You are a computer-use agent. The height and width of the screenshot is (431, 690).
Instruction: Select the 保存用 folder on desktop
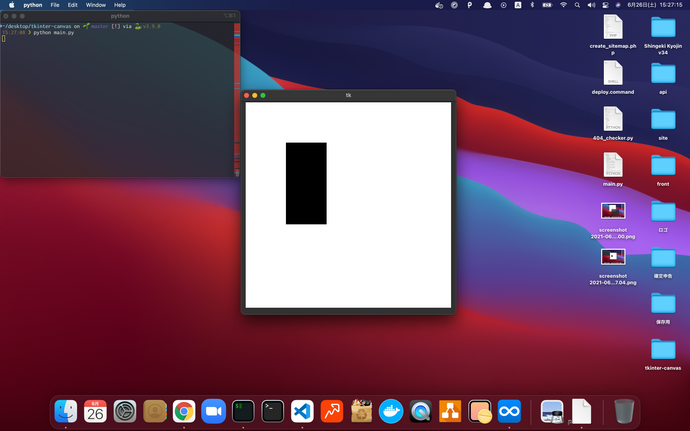click(x=663, y=303)
